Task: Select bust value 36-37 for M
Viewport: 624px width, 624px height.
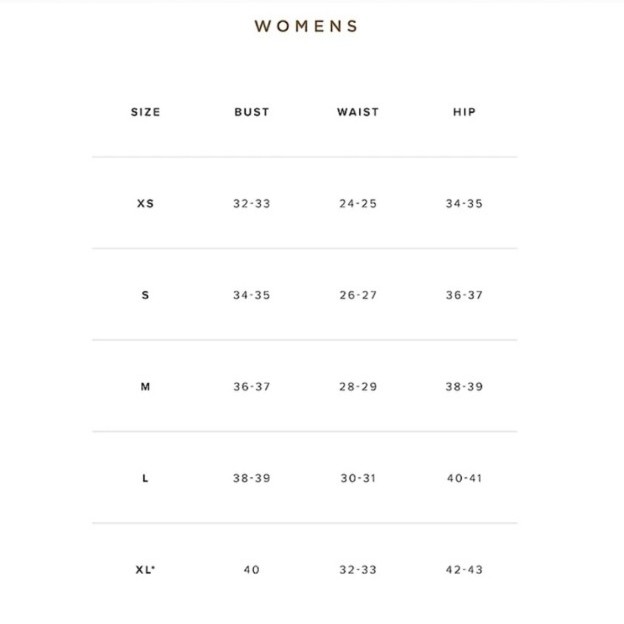Action: click(x=252, y=387)
